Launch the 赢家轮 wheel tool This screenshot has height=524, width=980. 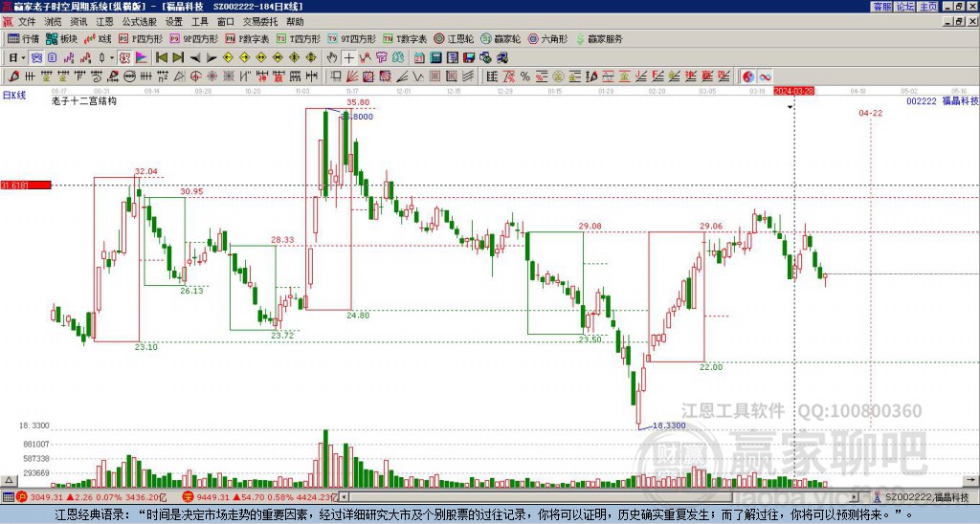point(501,38)
